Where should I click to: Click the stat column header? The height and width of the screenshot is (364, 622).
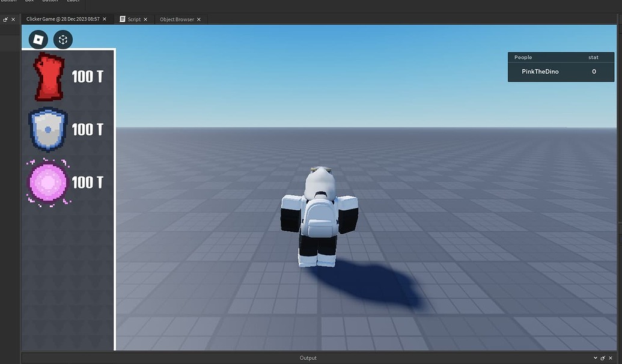[x=593, y=58]
